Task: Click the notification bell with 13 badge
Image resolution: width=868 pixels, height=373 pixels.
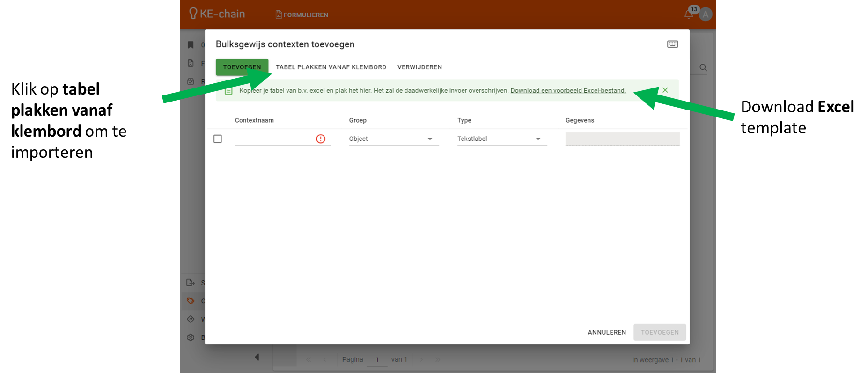Action: [x=688, y=15]
